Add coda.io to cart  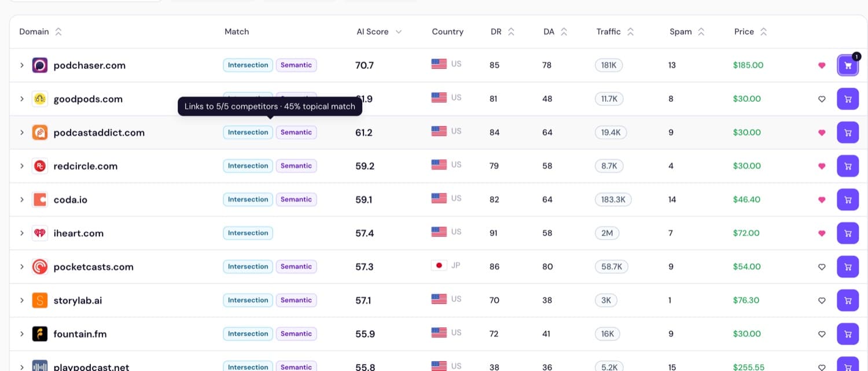(x=848, y=200)
